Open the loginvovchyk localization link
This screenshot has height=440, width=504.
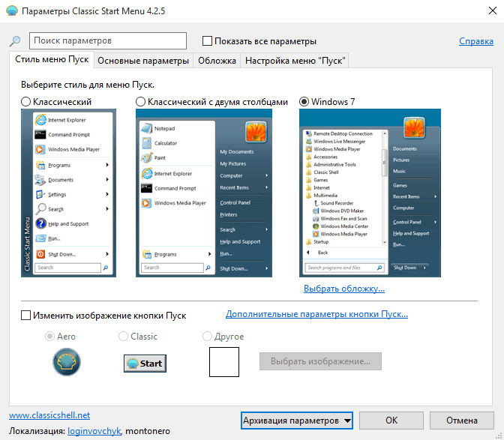94,431
